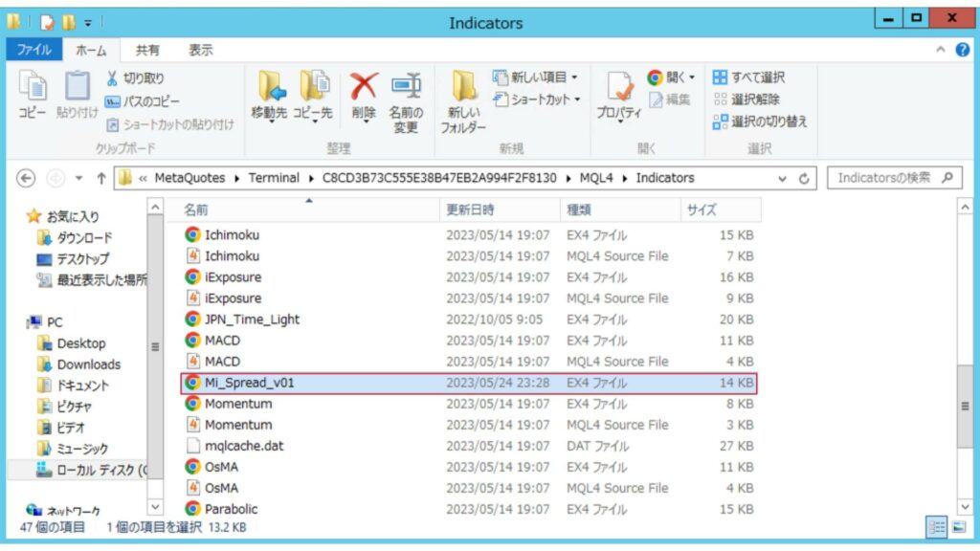Screen dimensions: 980x551
Task: Expand the New item (新しい項目) dropdown
Action: tap(538, 77)
